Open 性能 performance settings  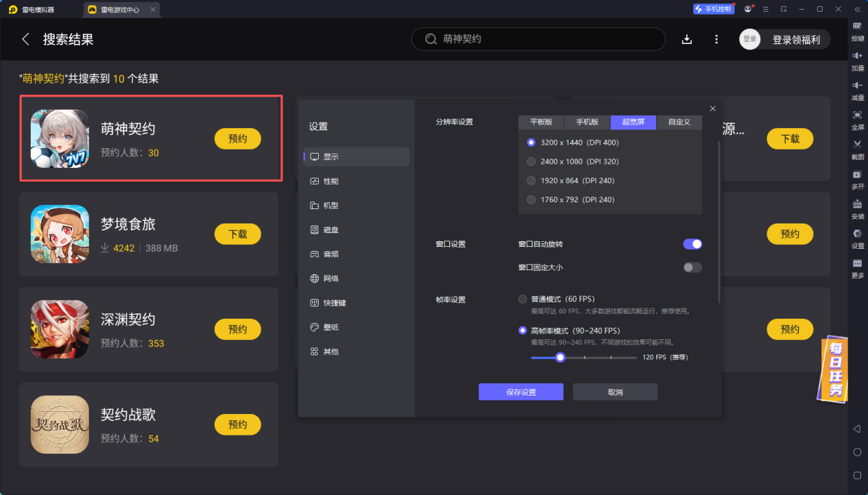point(357,181)
